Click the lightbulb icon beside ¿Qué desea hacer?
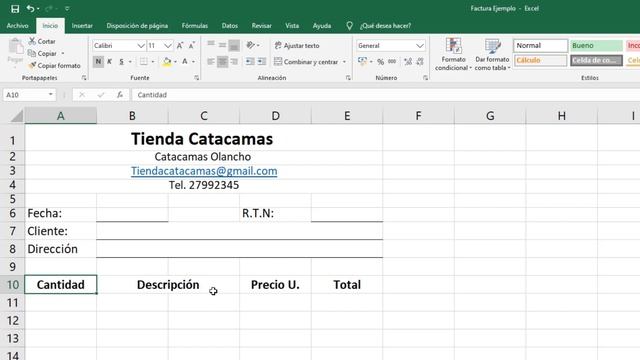This screenshot has width=640, height=360. pos(349,26)
